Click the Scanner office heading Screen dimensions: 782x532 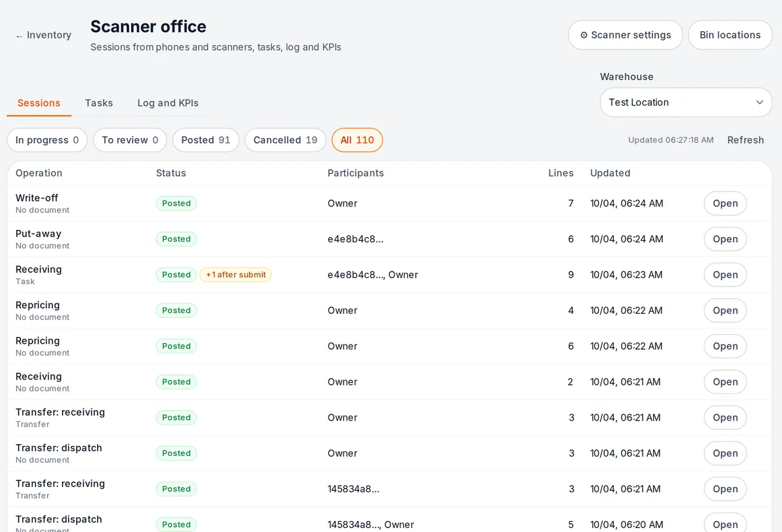[x=149, y=27]
